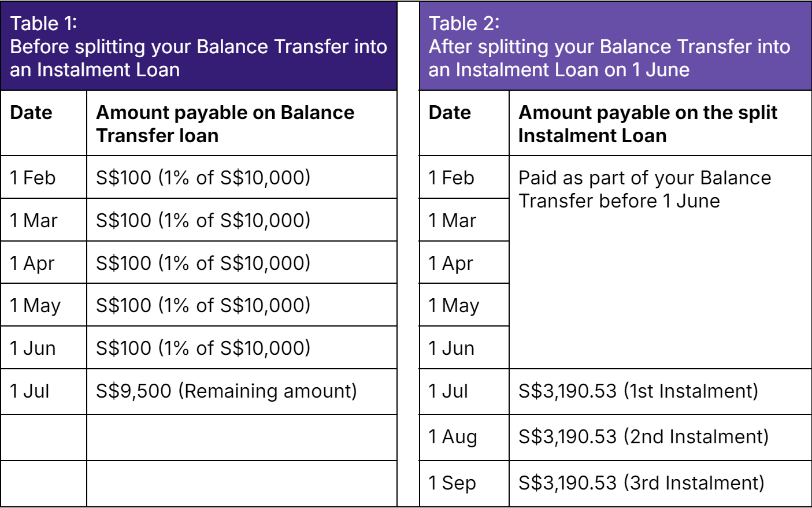Click the 1 May date in Table 2
812x508 pixels.
tap(464, 305)
